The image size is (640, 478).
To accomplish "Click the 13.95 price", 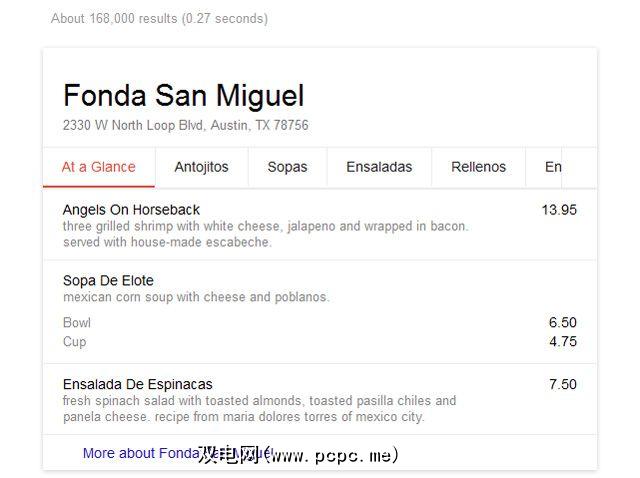I will [x=559, y=210].
